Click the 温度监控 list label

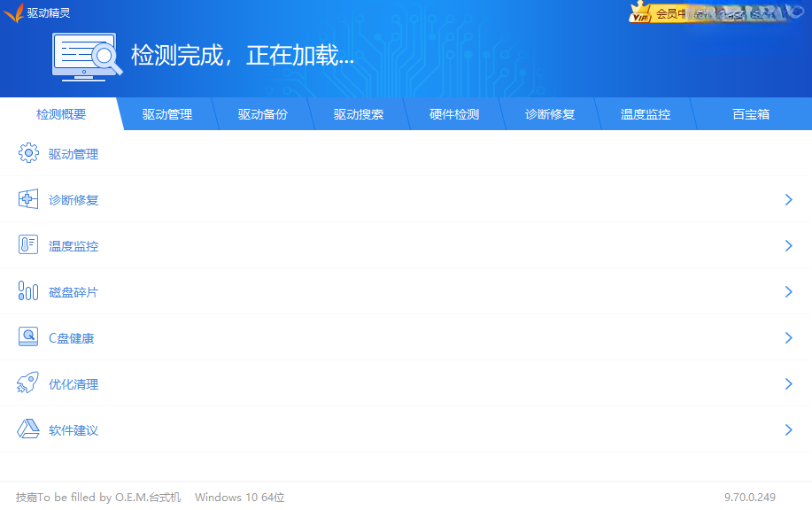coord(73,246)
